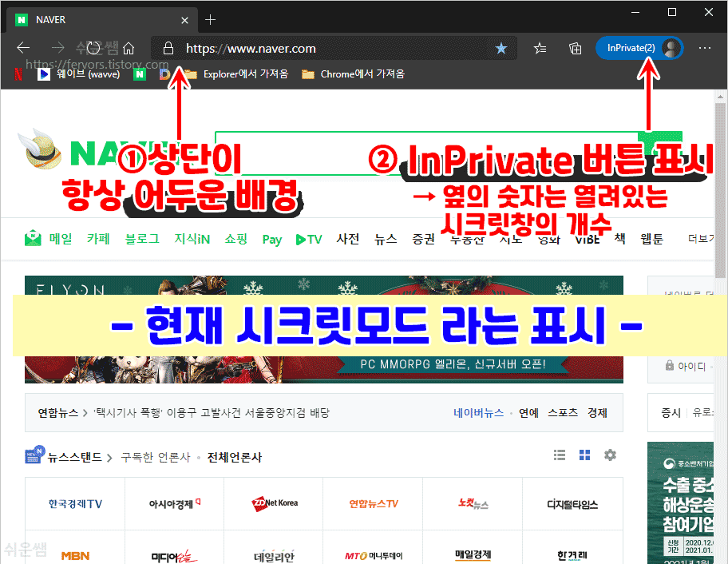Screen dimensions: 728x564
Task: Open the green Naver bookmark icon
Action: pos(139,73)
